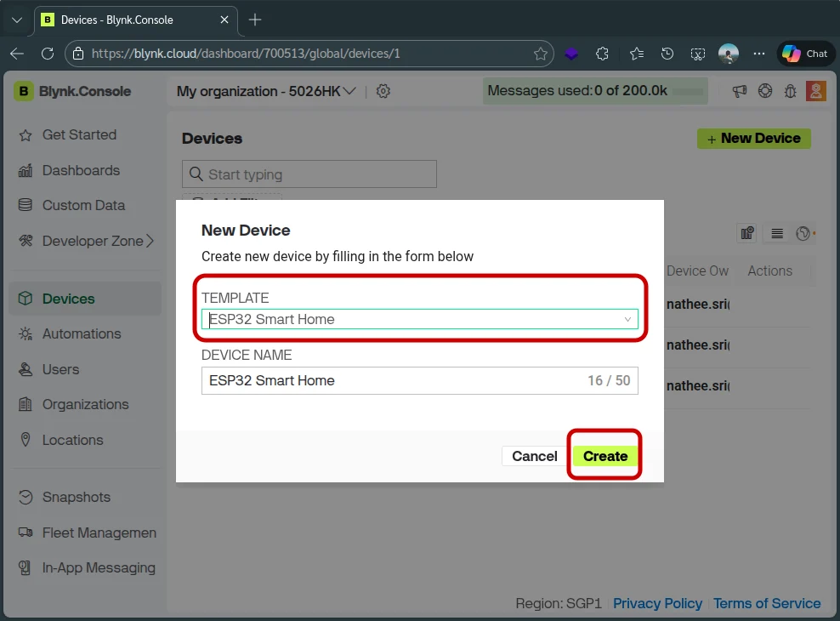
Task: Expand My organization - 5026HK selector
Action: (266, 91)
